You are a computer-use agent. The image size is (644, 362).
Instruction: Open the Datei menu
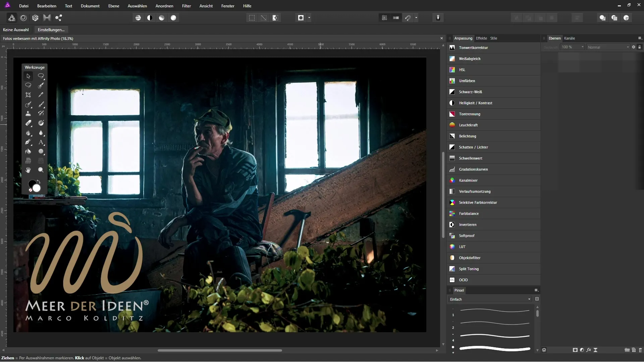tap(24, 6)
